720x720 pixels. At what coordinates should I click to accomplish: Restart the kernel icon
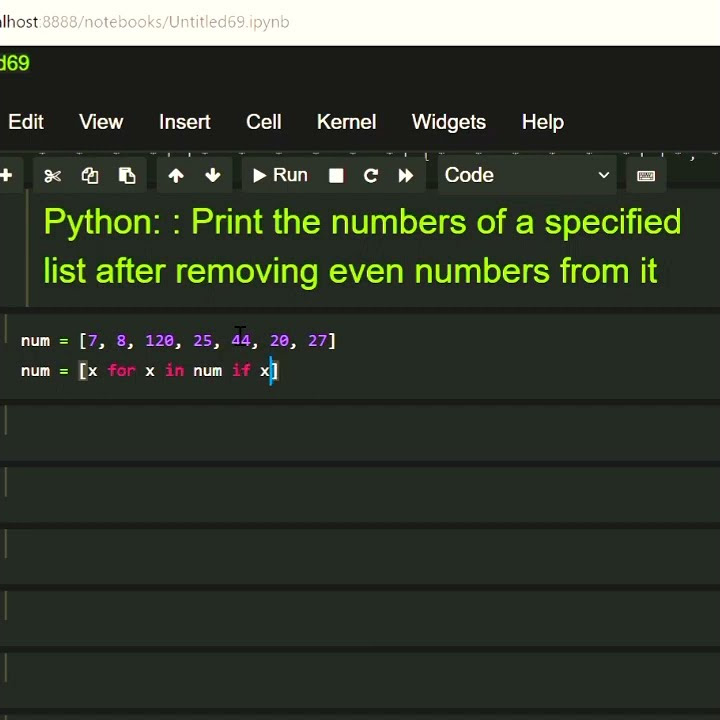pyautogui.click(x=371, y=175)
